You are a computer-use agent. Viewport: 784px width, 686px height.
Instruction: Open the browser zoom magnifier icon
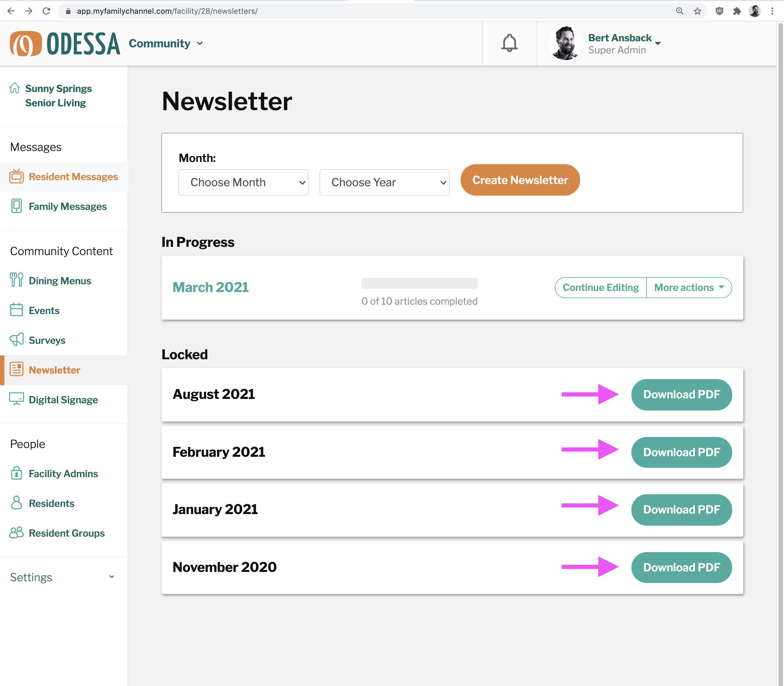680,11
